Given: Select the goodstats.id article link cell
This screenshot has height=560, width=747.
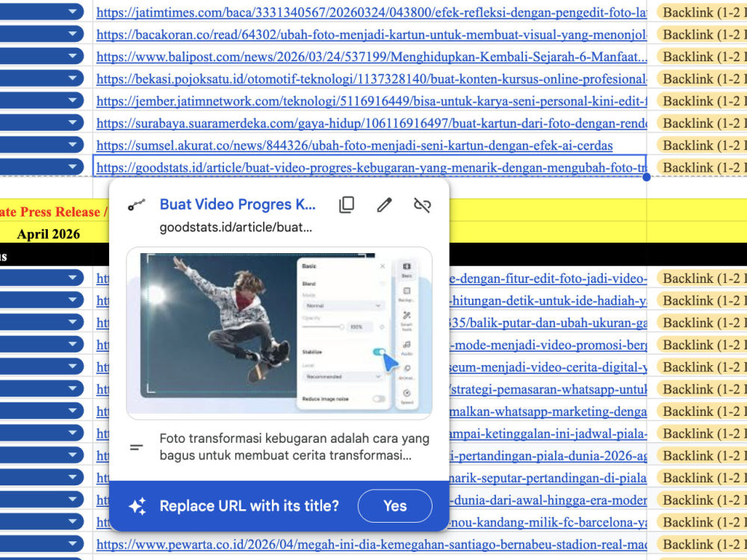Looking at the screenshot, I should [371, 167].
